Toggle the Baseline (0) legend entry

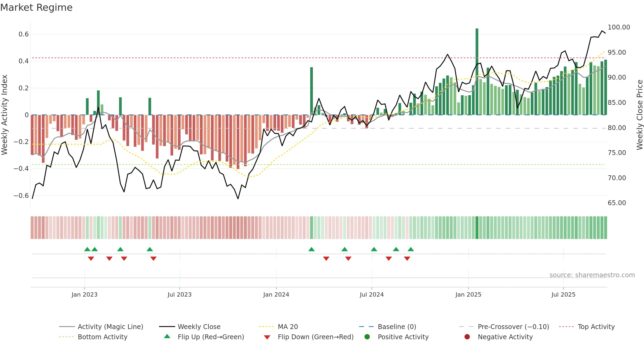pos(387,327)
